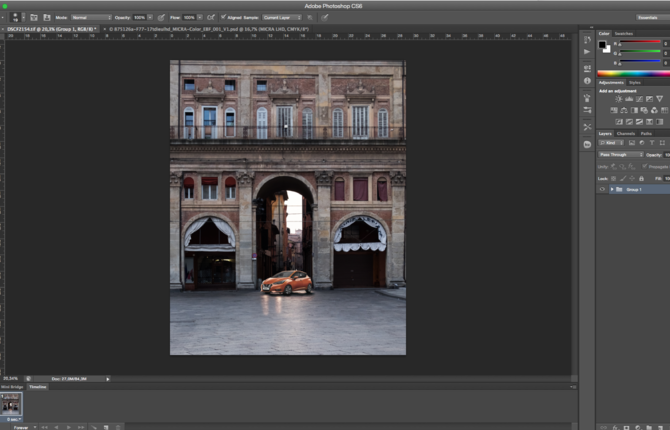Screen dimensions: 670x430
Task: Add a Color Balance adjustment
Action: [x=624, y=110]
